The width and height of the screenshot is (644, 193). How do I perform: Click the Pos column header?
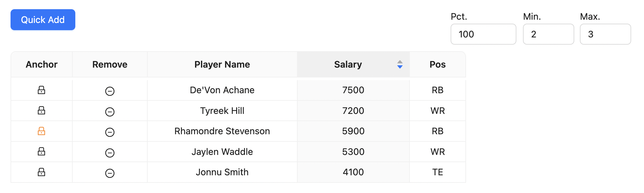click(x=437, y=64)
